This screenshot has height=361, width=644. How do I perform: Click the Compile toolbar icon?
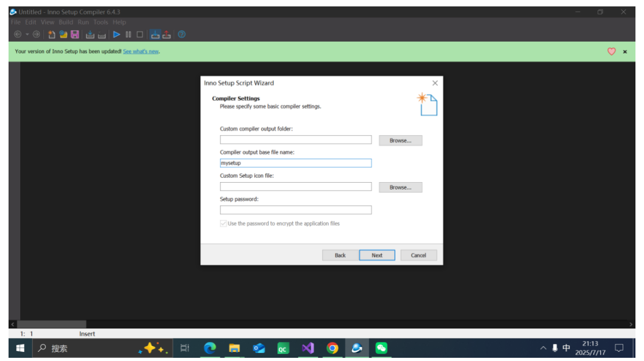90,34
